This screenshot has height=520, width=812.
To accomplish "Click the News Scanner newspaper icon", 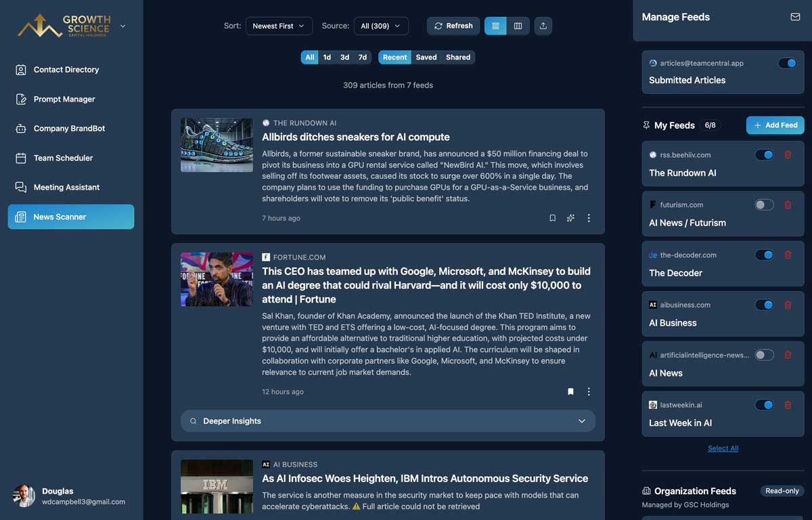I will click(21, 217).
